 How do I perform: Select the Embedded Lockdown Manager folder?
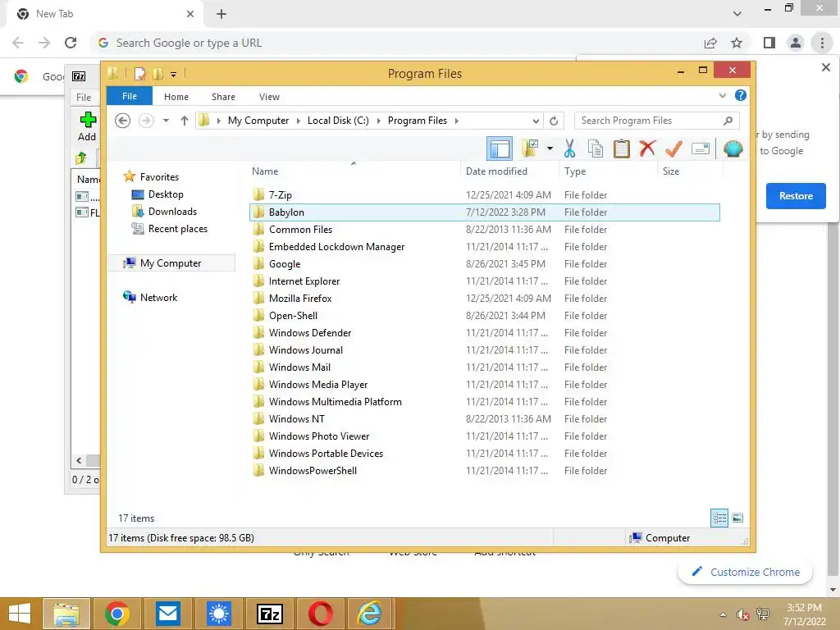pos(485,246)
